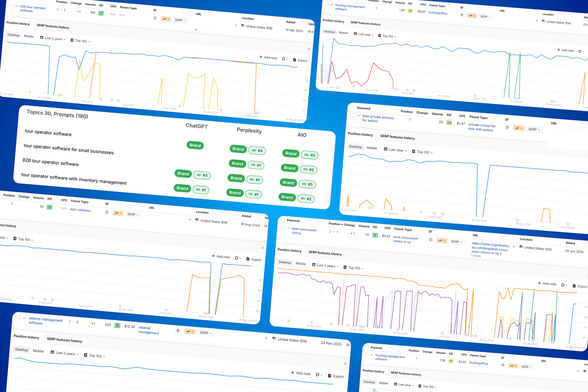The width and height of the screenshot is (588, 392).
Task: Click Export in best concussion clinics chart
Action: tap(580, 286)
